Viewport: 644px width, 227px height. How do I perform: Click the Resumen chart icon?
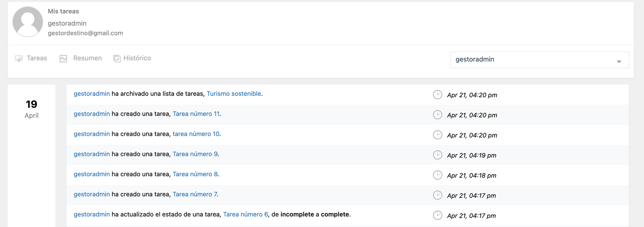pos(63,58)
